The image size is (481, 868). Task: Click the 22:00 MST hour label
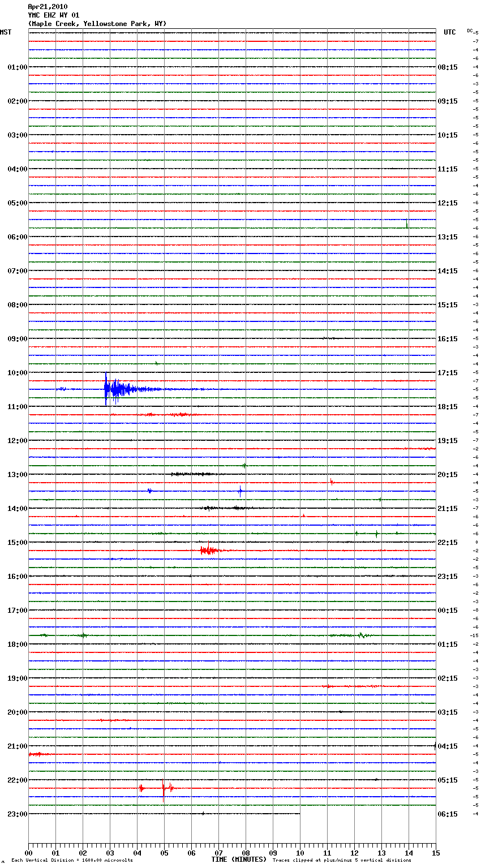[18, 780]
